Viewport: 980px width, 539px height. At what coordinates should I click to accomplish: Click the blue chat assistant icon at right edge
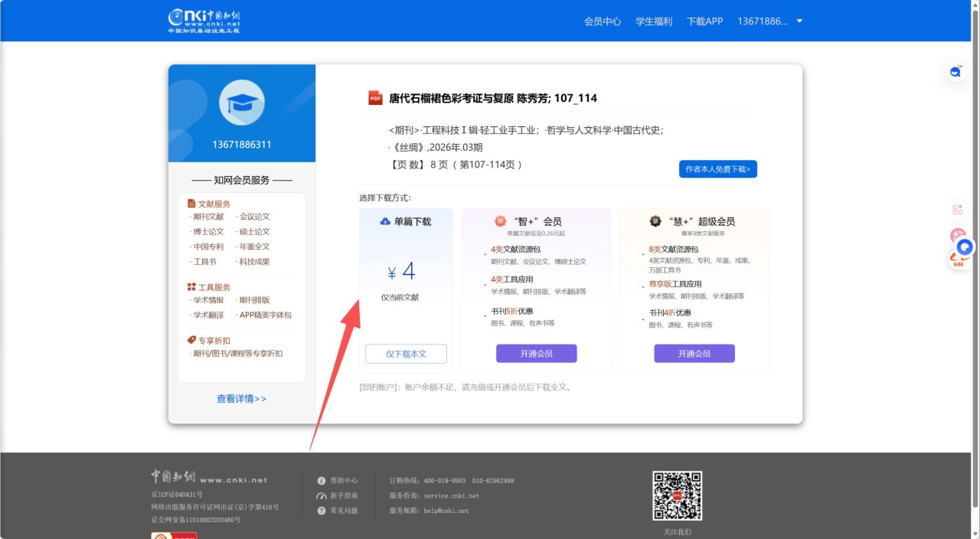[955, 72]
